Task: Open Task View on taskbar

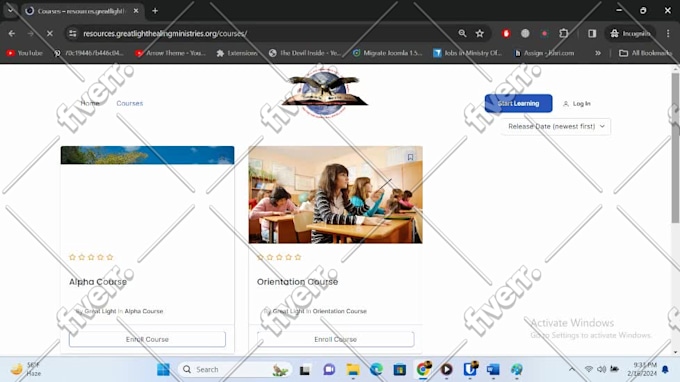Action: tap(305, 369)
